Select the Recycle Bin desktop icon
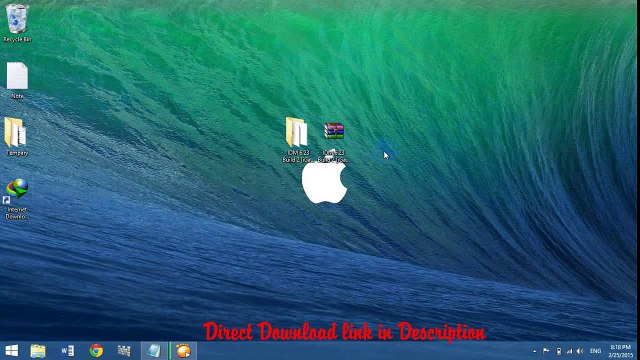The height and width of the screenshot is (360, 640). click(x=17, y=23)
